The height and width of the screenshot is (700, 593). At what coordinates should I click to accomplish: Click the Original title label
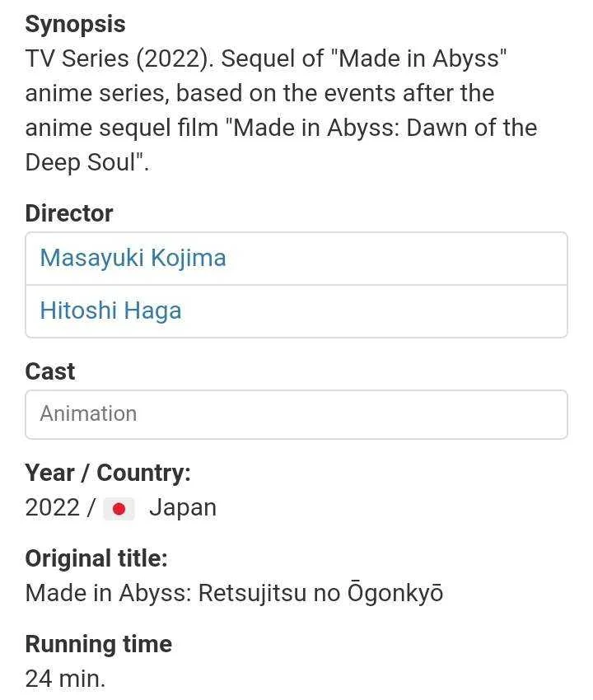click(x=96, y=558)
